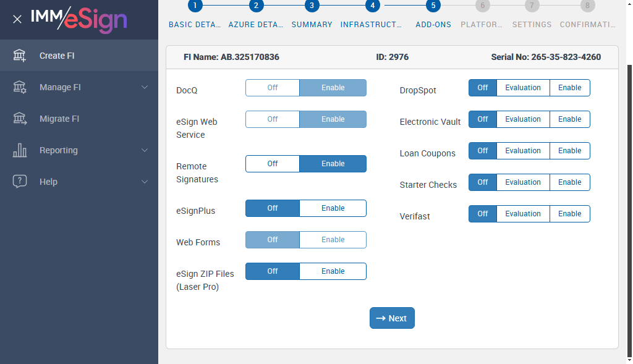Viewport: 633px width, 364px height.
Task: Open Reporting menu item
Action: (x=79, y=150)
